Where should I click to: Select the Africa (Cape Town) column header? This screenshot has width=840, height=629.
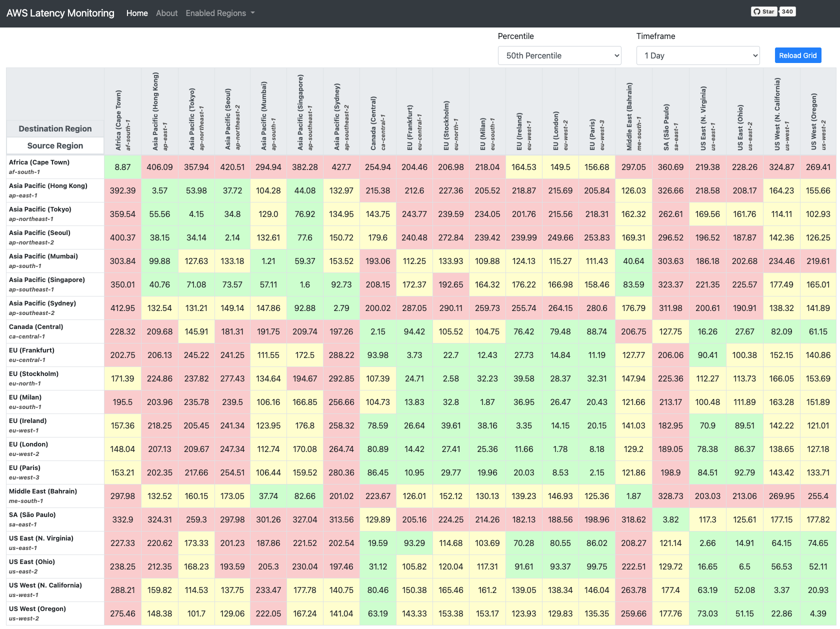click(123, 111)
